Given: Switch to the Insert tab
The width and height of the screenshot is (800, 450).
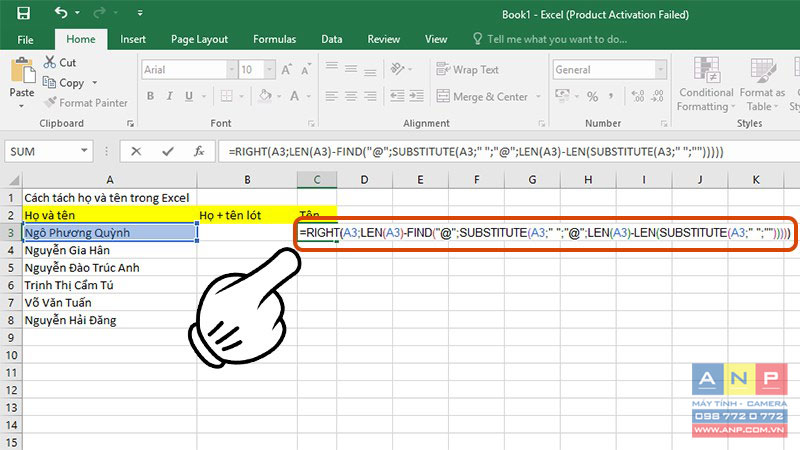Looking at the screenshot, I should click(x=133, y=39).
